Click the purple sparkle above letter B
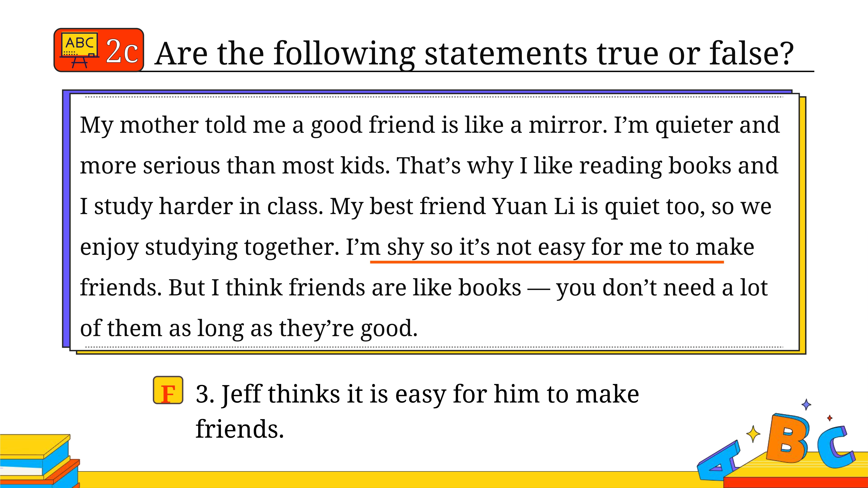This screenshot has width=868, height=488. [806, 404]
